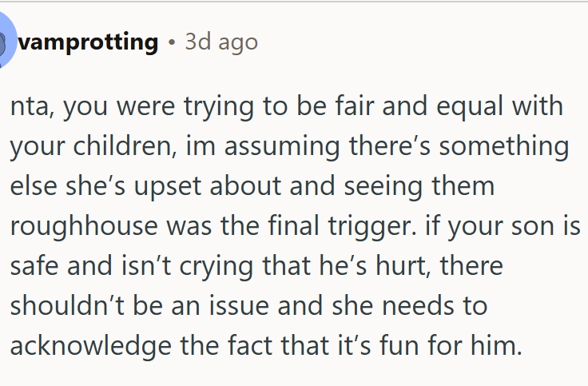Click the dot separator beside the username

pos(171,42)
